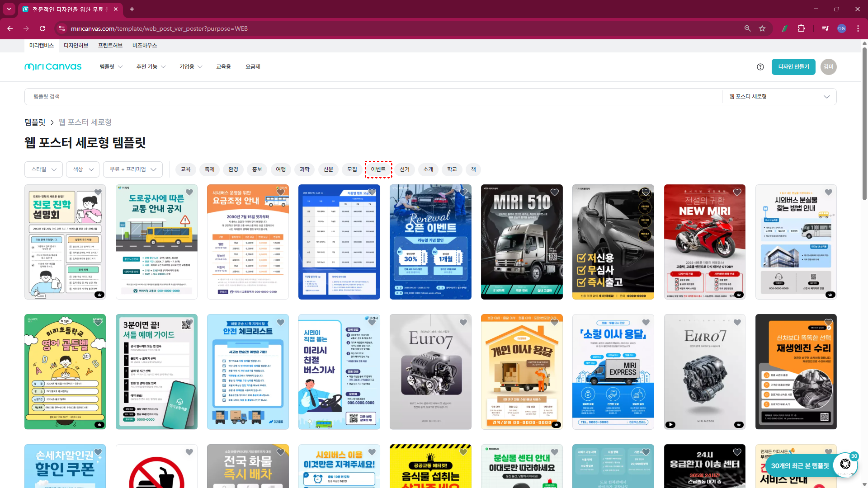Viewport: 868px width, 488px height.
Task: Reload the page with the refresh icon
Action: [x=42, y=28]
